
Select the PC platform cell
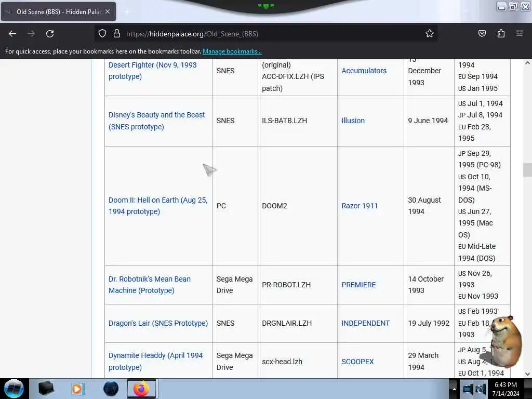(x=235, y=206)
